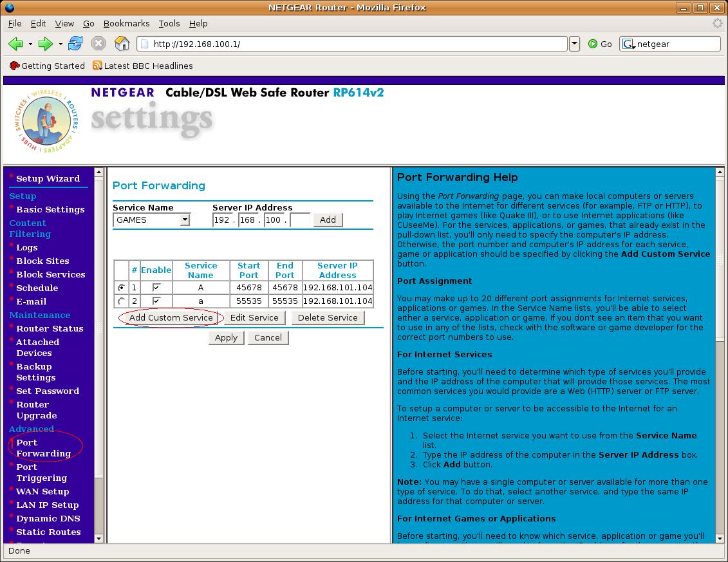Open the Bookmarks menu

pos(126,24)
